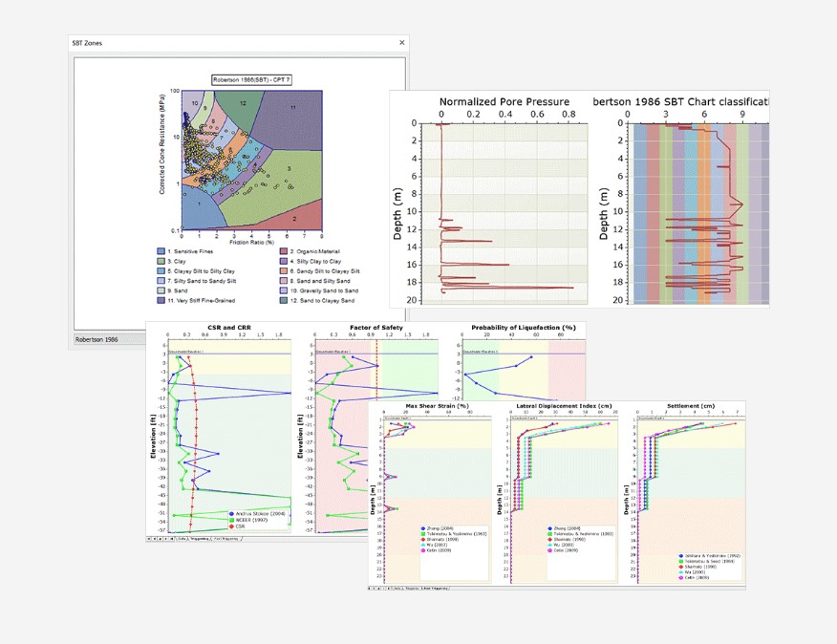This screenshot has width=837, height=644.
Task: Click the '9. Sand' legend color swatch
Action: pos(161,290)
